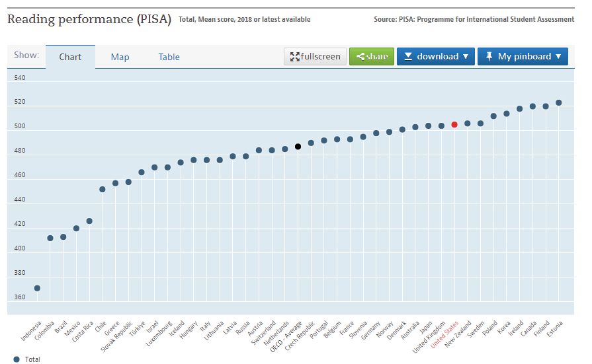Click the Indonesia data point
This screenshot has height=364, width=592.
coord(37,288)
